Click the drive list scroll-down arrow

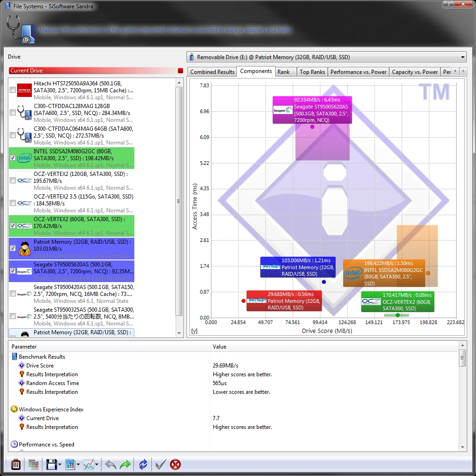[179, 333]
